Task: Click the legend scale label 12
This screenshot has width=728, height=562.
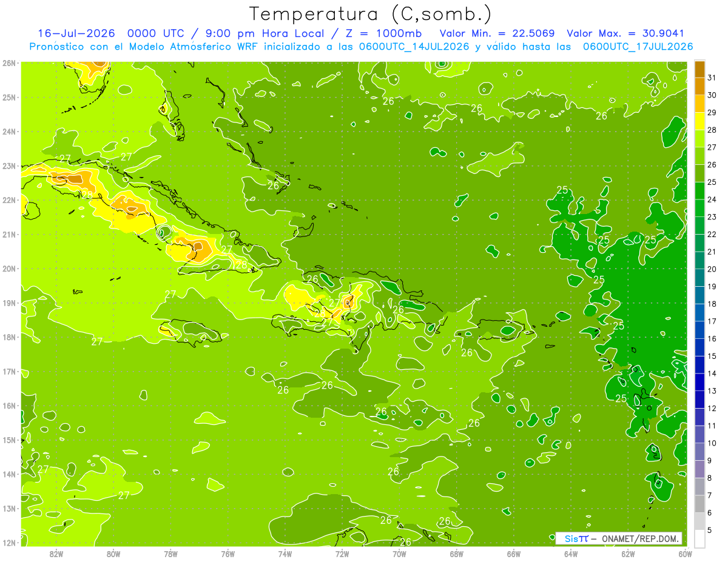Action: tap(712, 408)
